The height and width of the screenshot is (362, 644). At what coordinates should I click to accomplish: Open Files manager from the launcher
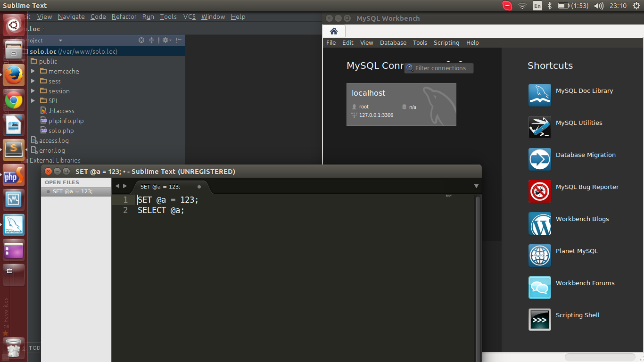14,49
